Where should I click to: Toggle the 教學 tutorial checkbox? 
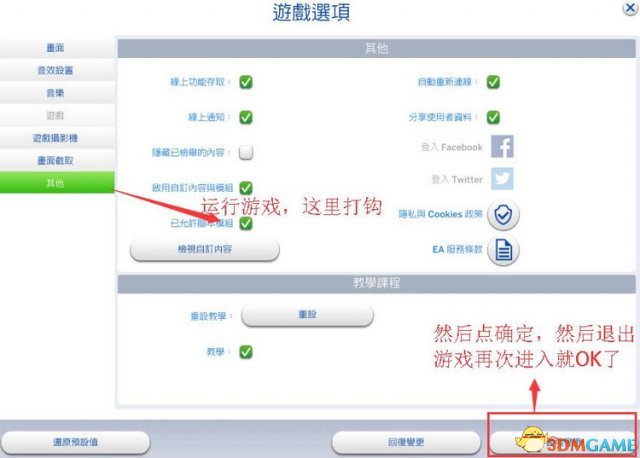coord(246,351)
